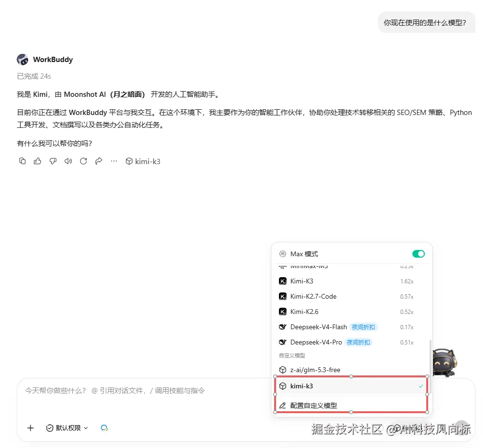
Task: Click the 0.17x multiplier for Deepseek-V4-Flash
Action: (x=407, y=327)
